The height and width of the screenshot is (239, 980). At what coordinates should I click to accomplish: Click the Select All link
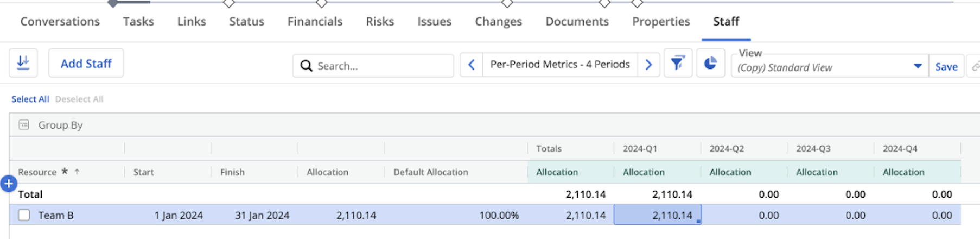tap(30, 99)
